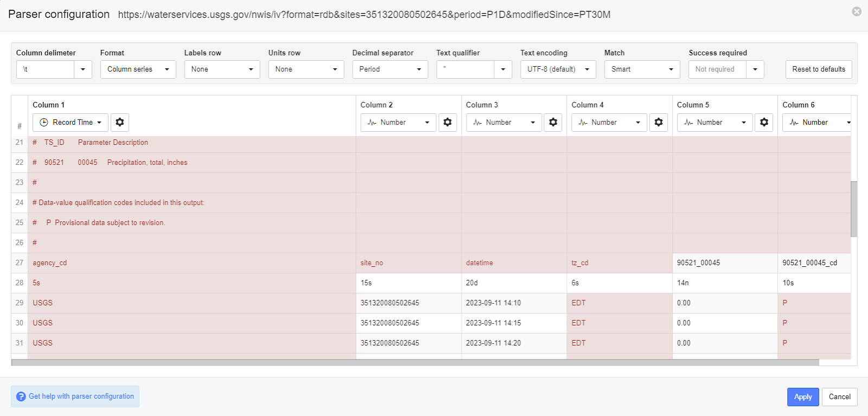Open Column 4 Number type dropdown
The height and width of the screenshot is (416, 868).
(609, 123)
